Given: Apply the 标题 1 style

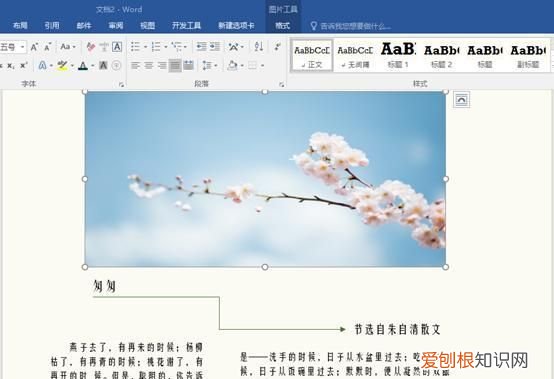Looking at the screenshot, I should coord(398,56).
